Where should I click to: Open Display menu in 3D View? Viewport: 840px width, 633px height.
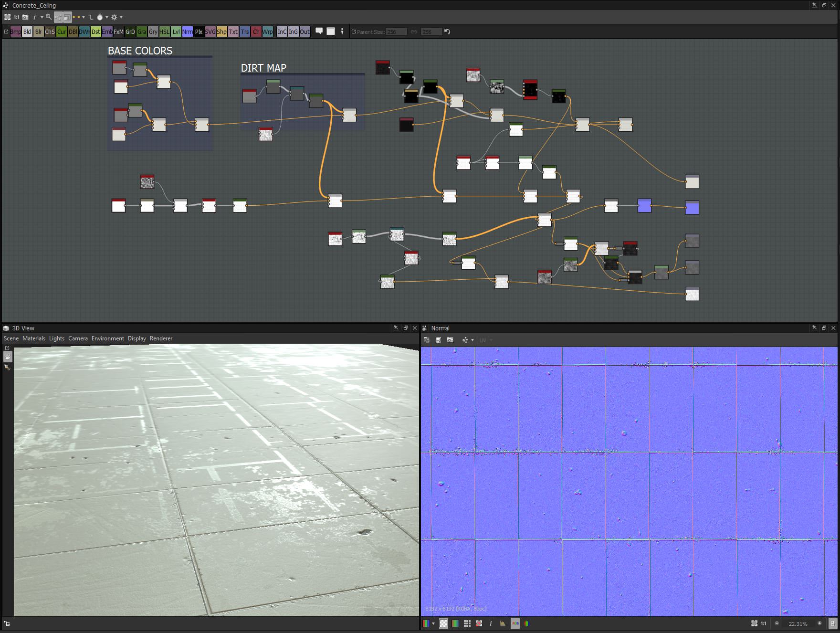click(x=137, y=338)
